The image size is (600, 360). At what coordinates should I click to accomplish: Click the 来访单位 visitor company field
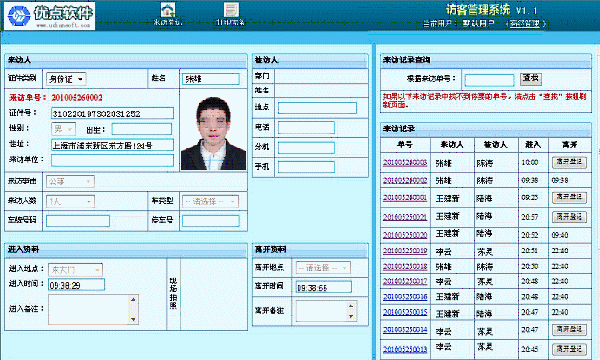tap(112, 160)
